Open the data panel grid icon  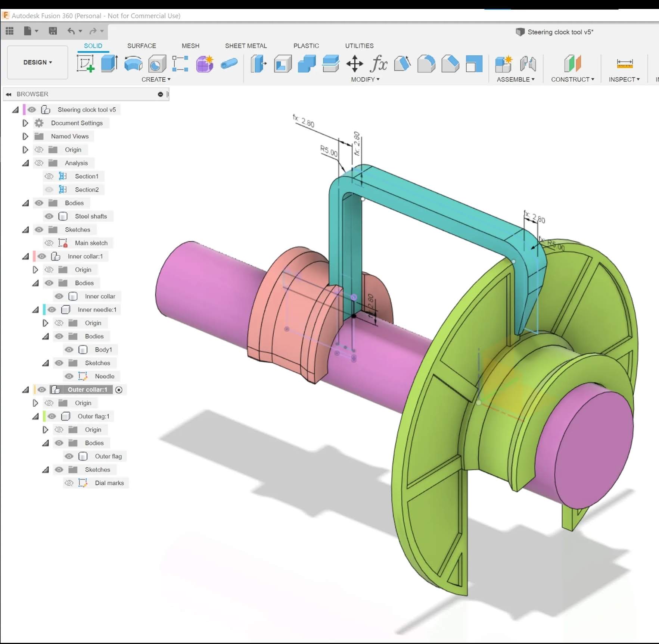coord(10,31)
